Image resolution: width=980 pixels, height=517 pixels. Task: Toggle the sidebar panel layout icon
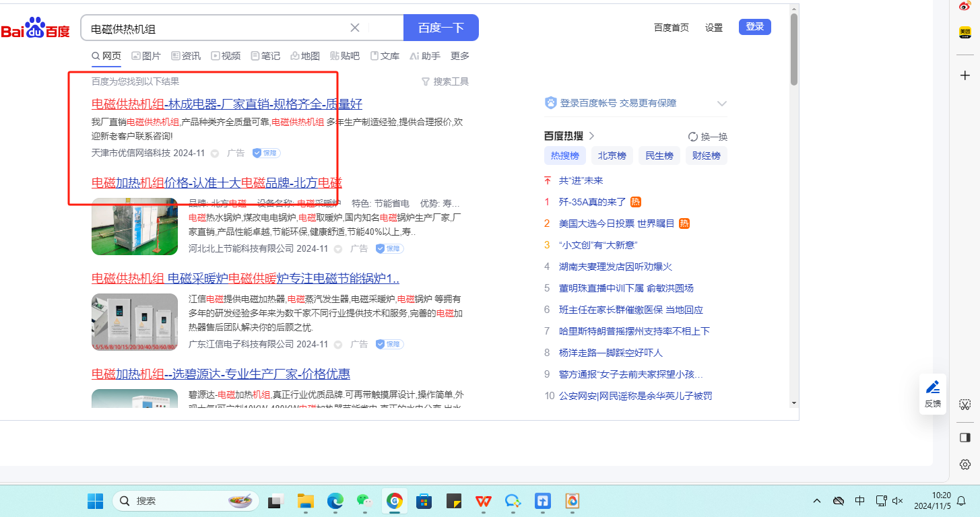[x=965, y=438]
